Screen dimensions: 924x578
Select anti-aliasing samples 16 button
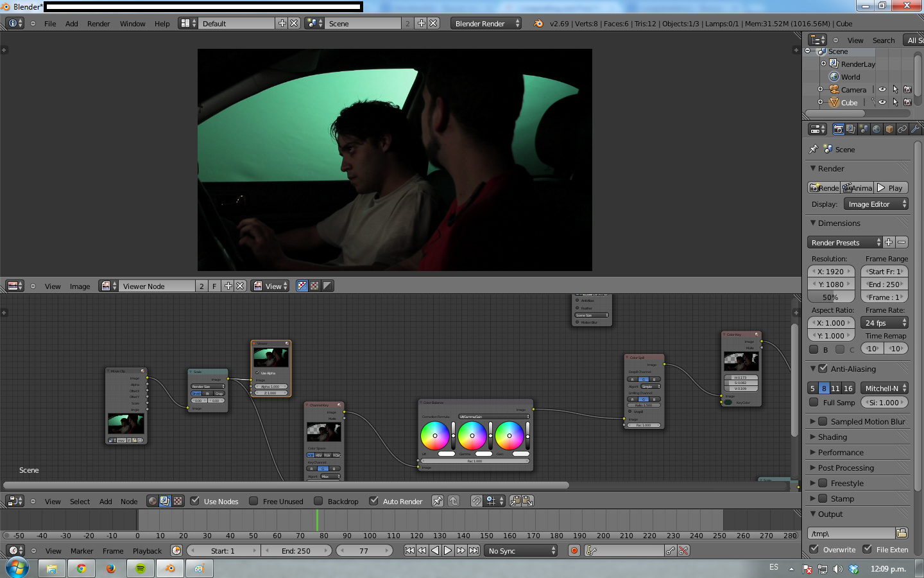pyautogui.click(x=848, y=388)
